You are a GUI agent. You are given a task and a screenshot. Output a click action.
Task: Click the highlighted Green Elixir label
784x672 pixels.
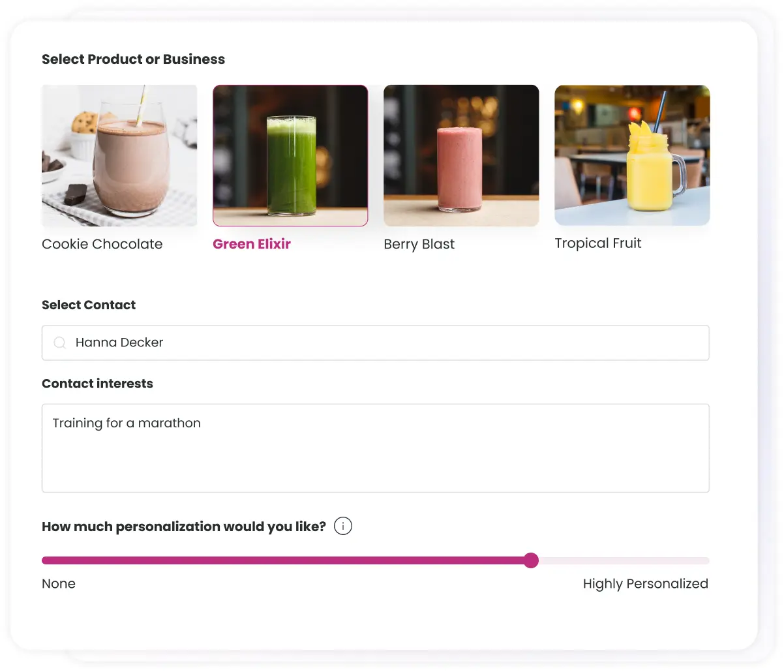click(252, 244)
